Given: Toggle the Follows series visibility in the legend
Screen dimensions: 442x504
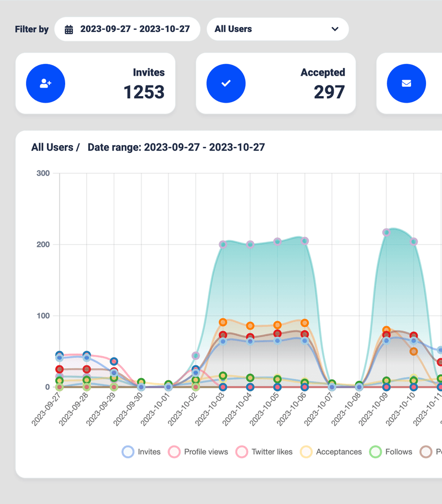Looking at the screenshot, I should point(390,452).
